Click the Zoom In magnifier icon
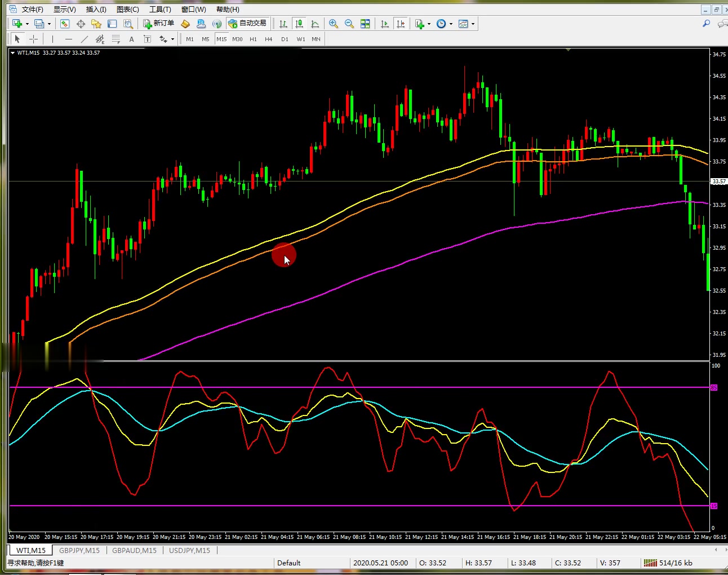The height and width of the screenshot is (575, 728). (x=334, y=24)
